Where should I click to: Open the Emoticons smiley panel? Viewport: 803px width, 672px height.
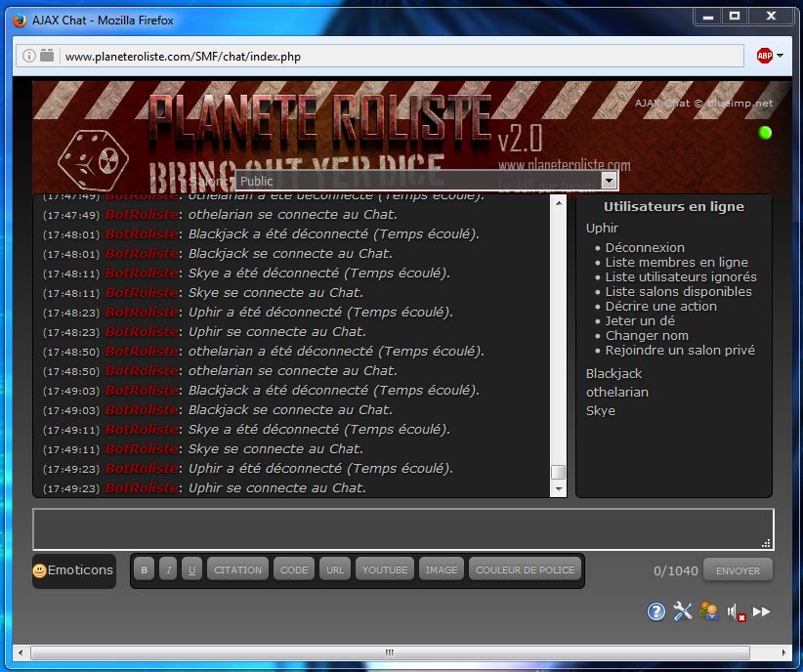[73, 570]
